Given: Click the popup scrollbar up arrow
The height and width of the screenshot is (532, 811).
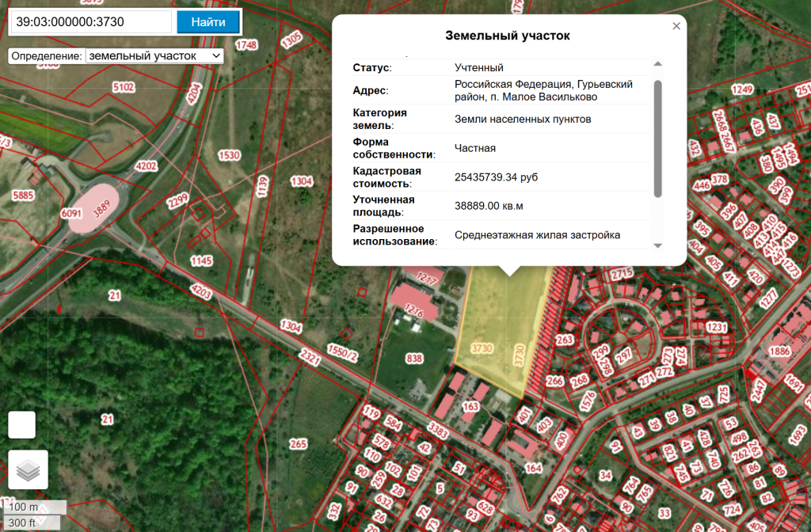Looking at the screenshot, I should (657, 64).
